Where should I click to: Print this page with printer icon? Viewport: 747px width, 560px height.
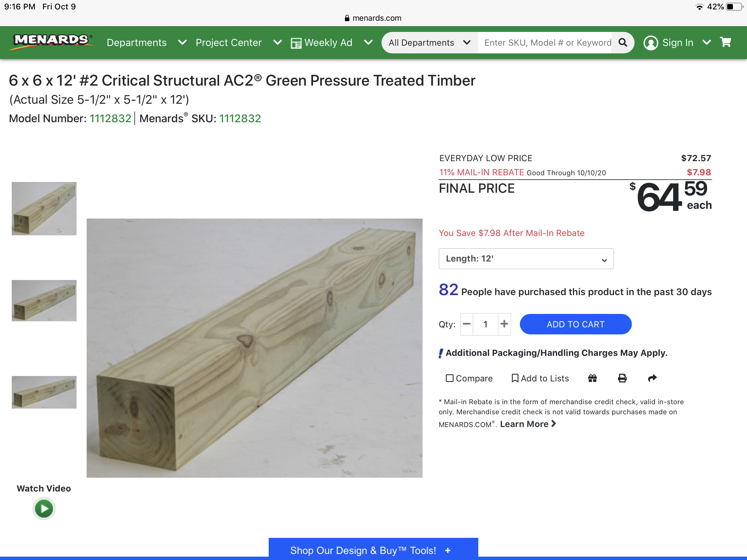(622, 378)
